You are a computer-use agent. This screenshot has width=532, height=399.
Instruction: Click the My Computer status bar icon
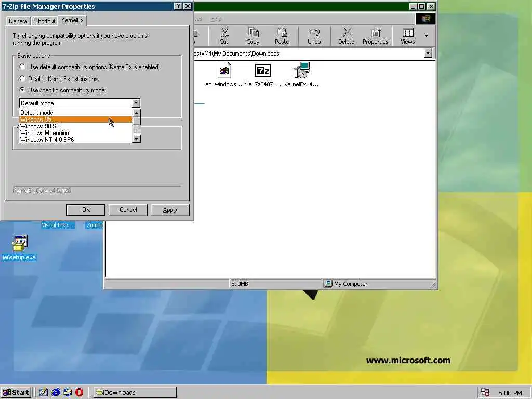tap(328, 284)
